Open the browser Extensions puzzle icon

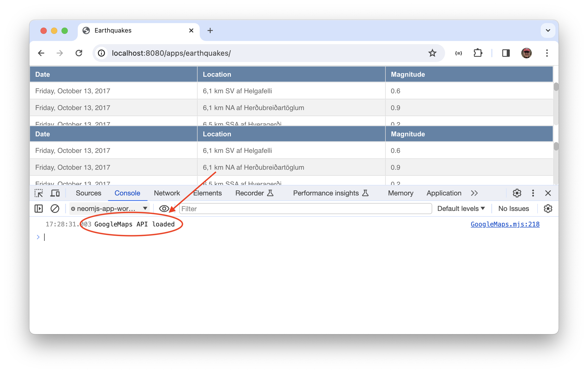tap(478, 53)
